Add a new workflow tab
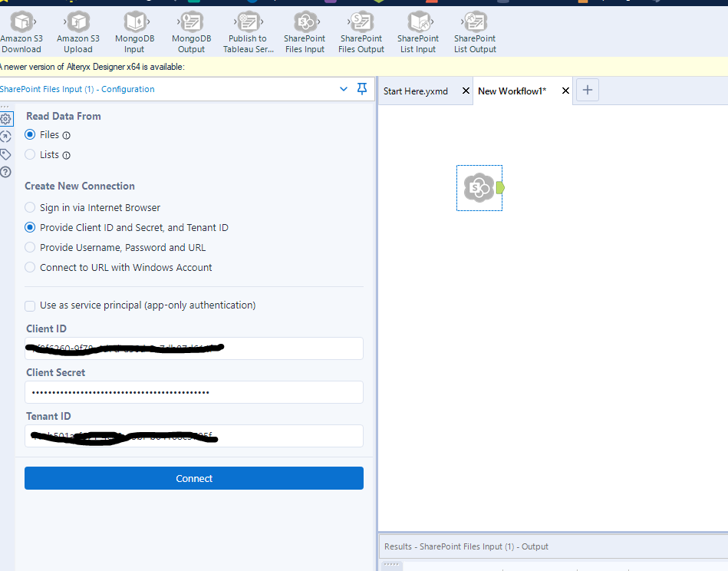Image resolution: width=728 pixels, height=571 pixels. pos(588,90)
